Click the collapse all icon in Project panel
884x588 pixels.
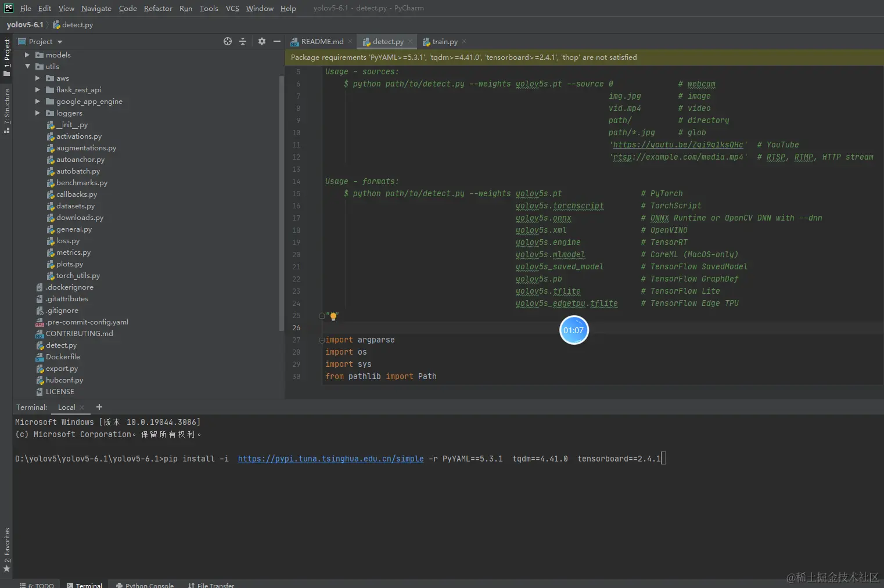coord(243,41)
